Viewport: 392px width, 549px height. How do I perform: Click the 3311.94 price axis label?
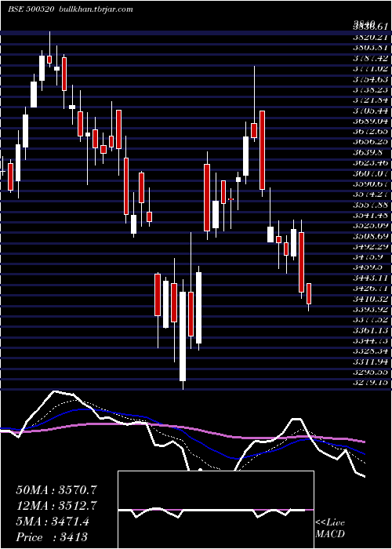tap(370, 362)
